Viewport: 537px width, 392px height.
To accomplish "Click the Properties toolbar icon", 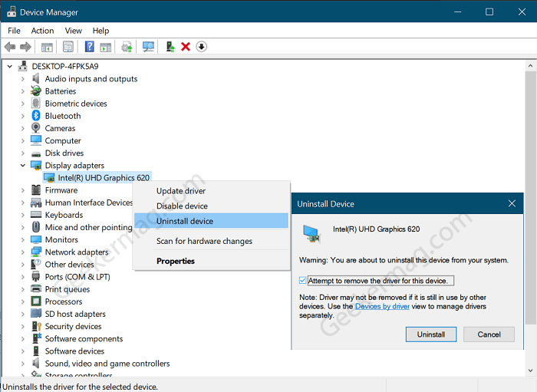I will [68, 47].
